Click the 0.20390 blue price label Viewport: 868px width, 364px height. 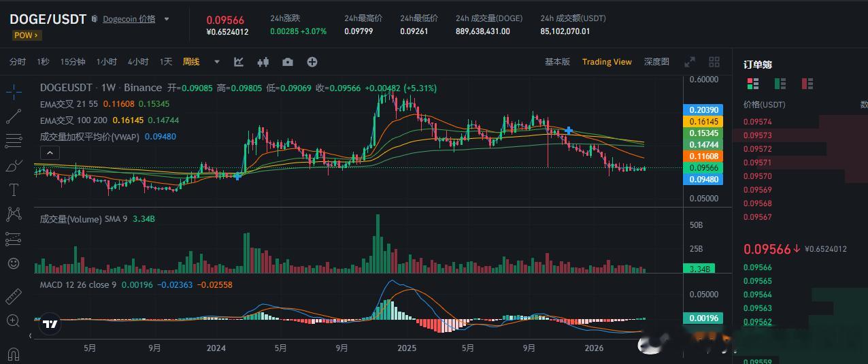tap(703, 110)
